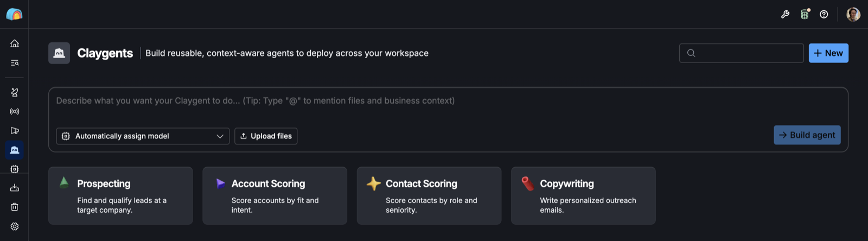The height and width of the screenshot is (241, 868).
Task: Click the New button
Action: 828,53
